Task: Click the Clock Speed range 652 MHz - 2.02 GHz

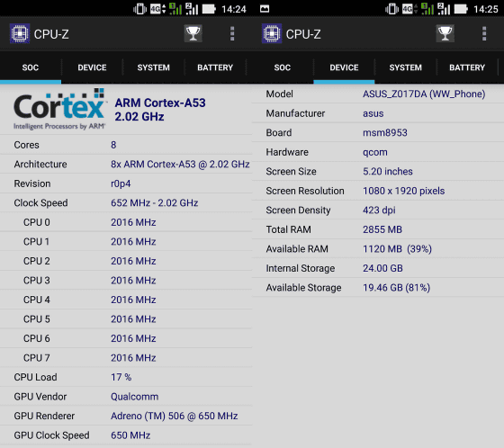Action: [x=154, y=203]
